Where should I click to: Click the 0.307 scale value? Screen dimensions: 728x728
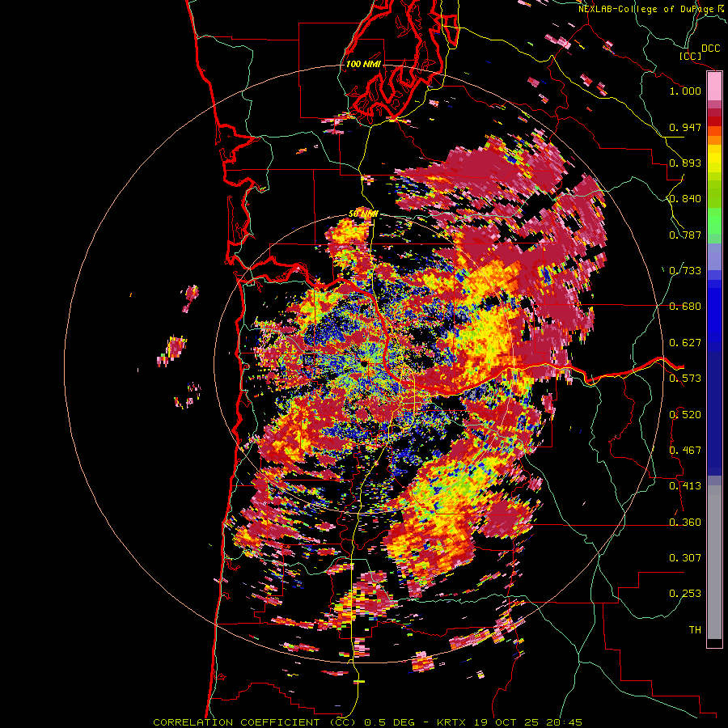[685, 558]
